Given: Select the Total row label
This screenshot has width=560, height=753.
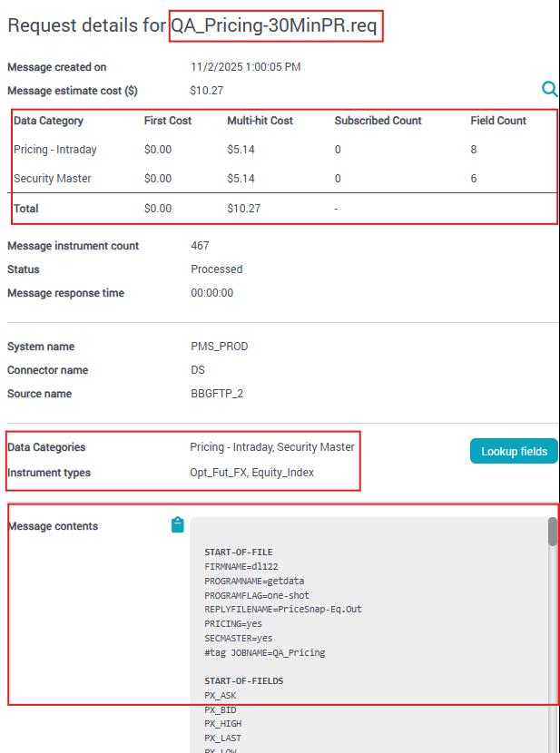Looking at the screenshot, I should tap(26, 209).
